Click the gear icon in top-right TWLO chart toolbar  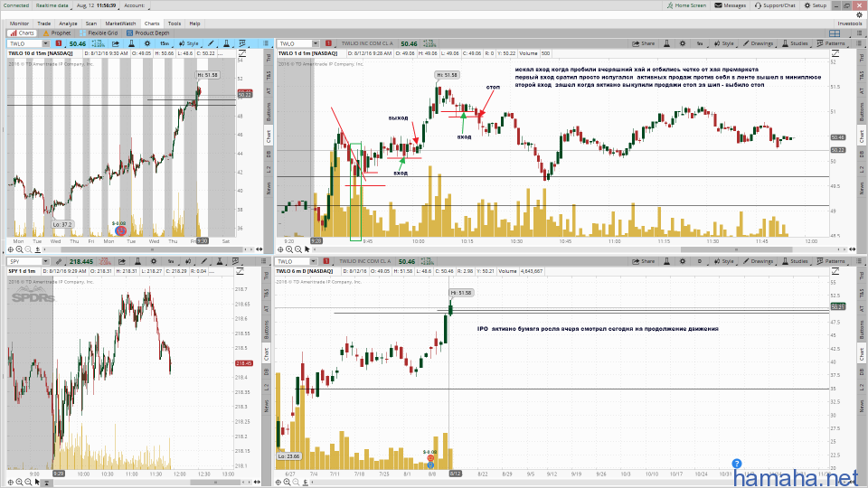pyautogui.click(x=683, y=43)
